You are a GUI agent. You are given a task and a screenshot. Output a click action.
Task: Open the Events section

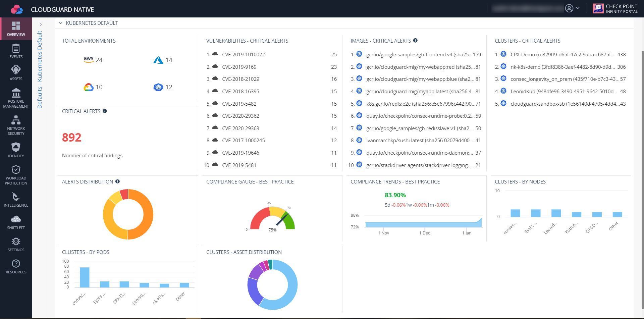(x=16, y=51)
